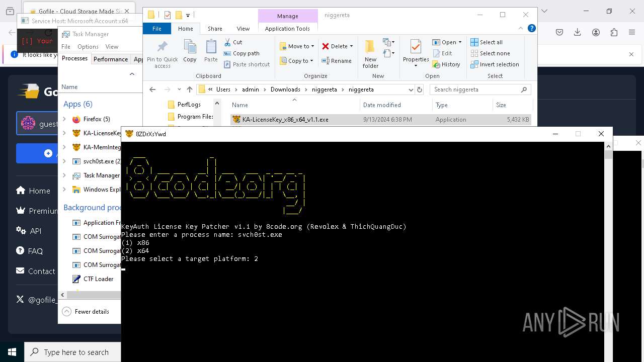The width and height of the screenshot is (644, 362).
Task: Click History in Open group
Action: [446, 64]
